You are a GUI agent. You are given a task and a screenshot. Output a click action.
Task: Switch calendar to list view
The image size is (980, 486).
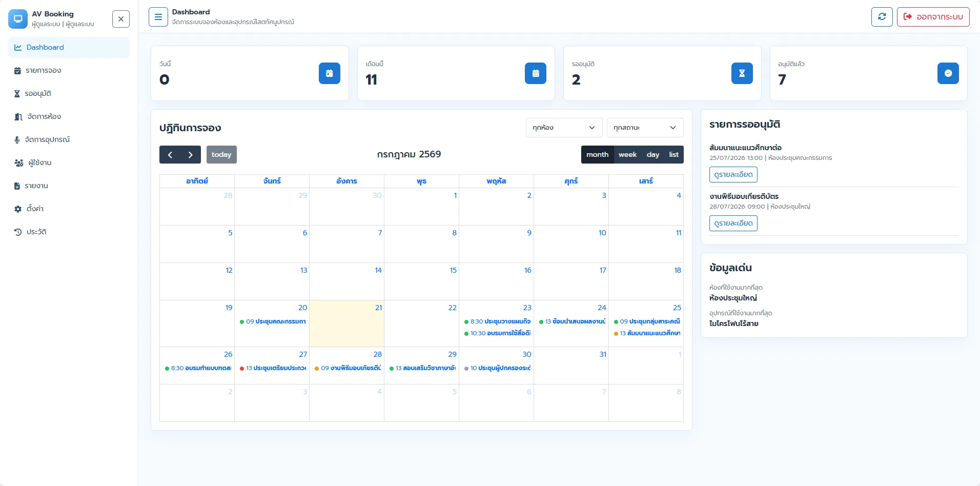click(x=673, y=155)
